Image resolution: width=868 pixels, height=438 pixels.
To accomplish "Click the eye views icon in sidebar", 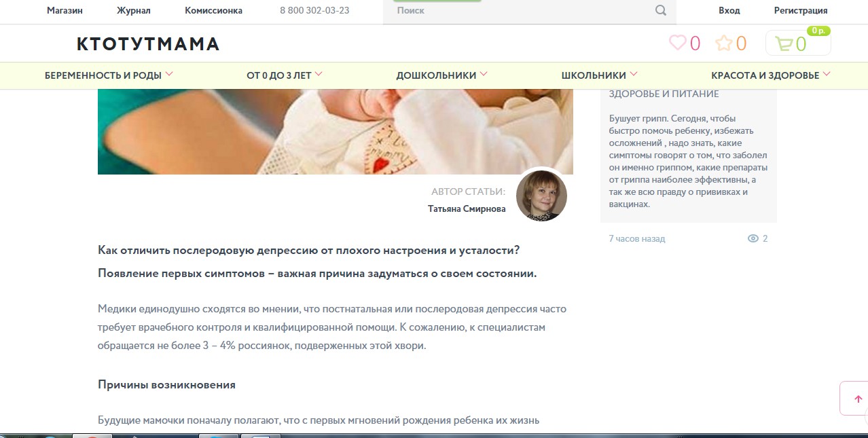I will pos(753,238).
